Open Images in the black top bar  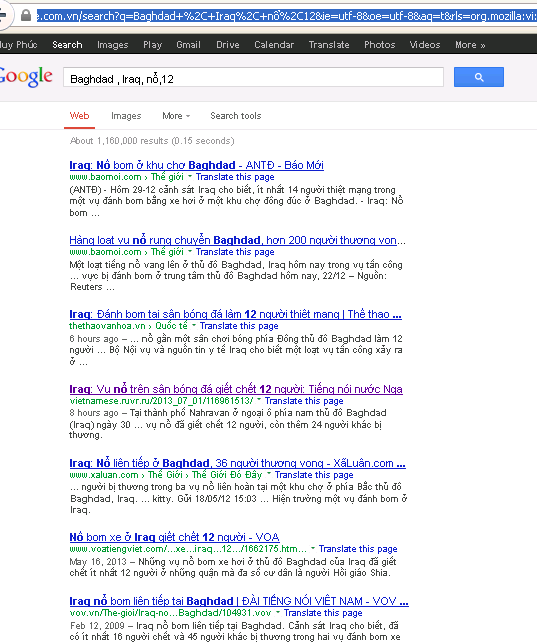click(113, 45)
